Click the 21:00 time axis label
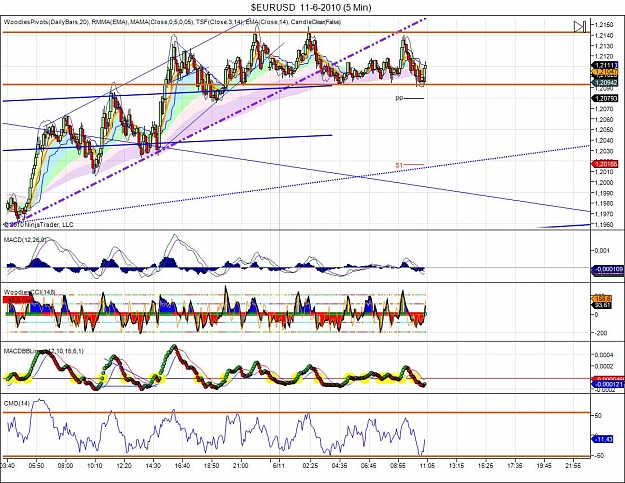This screenshot has height=483, width=625. (x=240, y=465)
